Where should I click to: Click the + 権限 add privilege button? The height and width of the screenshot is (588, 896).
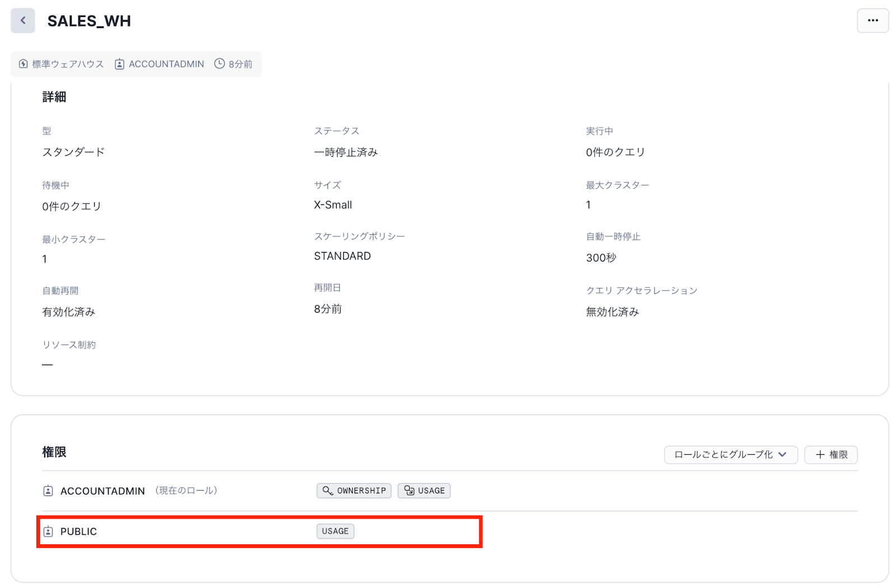point(830,455)
